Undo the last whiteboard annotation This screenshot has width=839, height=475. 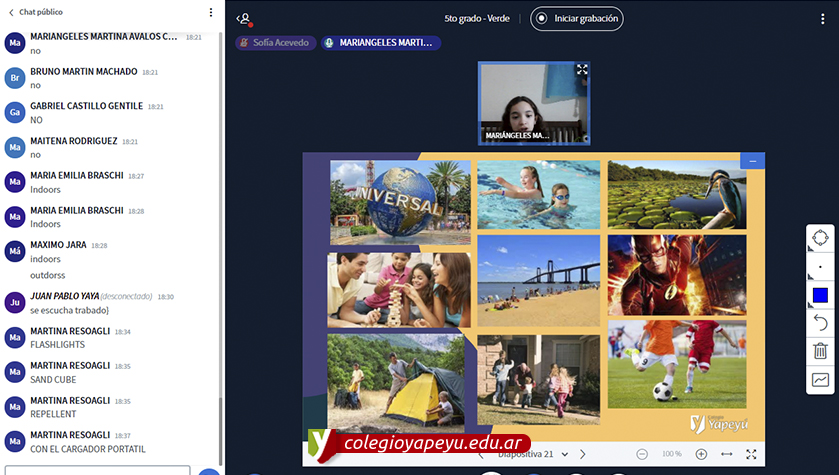click(820, 323)
